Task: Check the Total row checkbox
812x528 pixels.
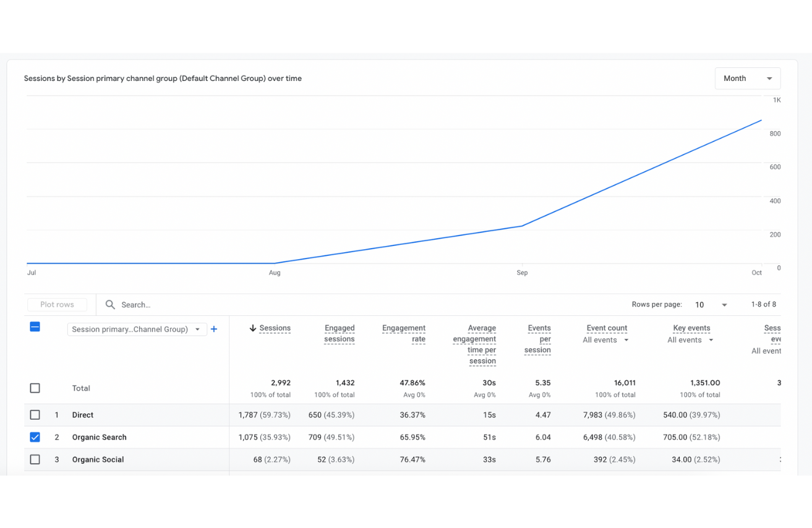Action: click(35, 388)
